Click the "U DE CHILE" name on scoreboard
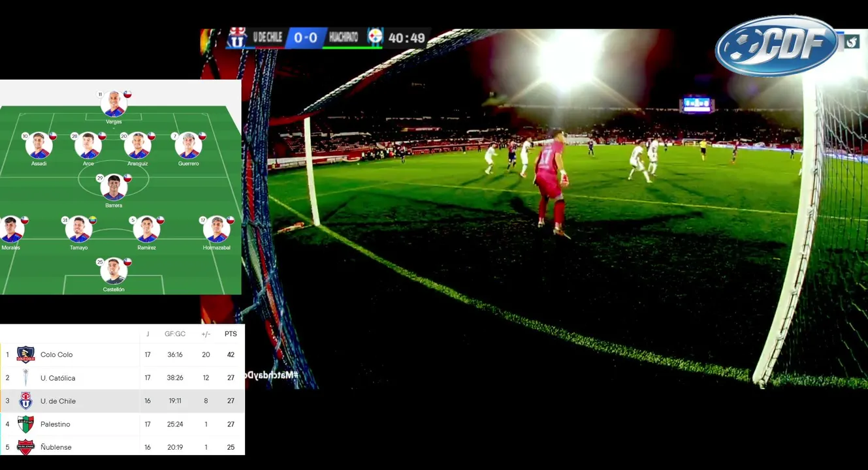868x470 pixels. pos(267,37)
